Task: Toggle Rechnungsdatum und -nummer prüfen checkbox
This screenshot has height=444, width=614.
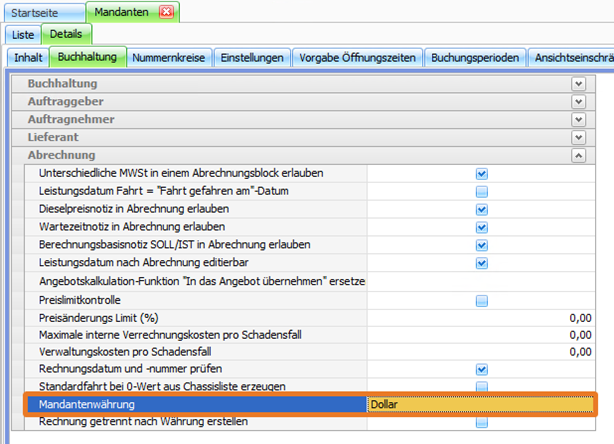Action: point(481,370)
